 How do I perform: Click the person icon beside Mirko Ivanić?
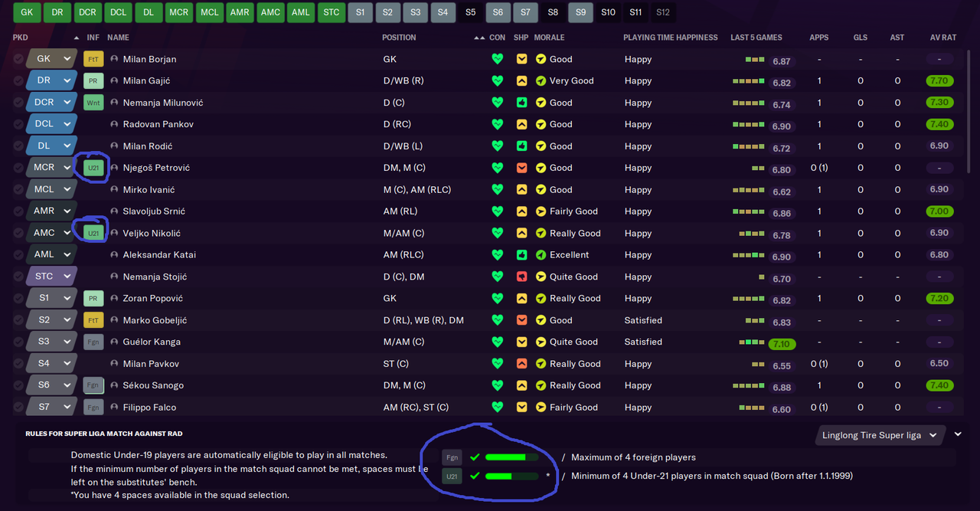pyautogui.click(x=115, y=189)
